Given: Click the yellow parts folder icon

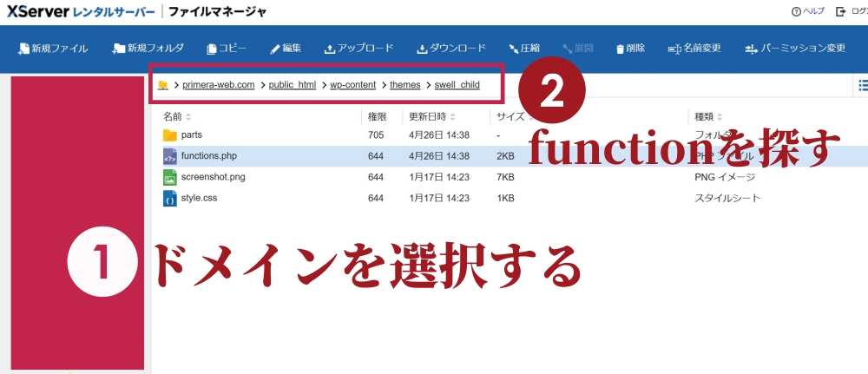Looking at the screenshot, I should tap(170, 135).
